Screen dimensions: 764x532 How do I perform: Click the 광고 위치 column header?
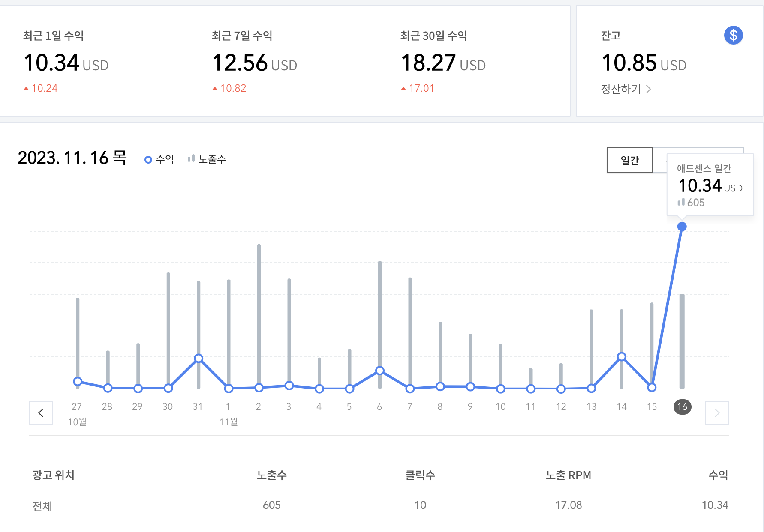click(54, 475)
